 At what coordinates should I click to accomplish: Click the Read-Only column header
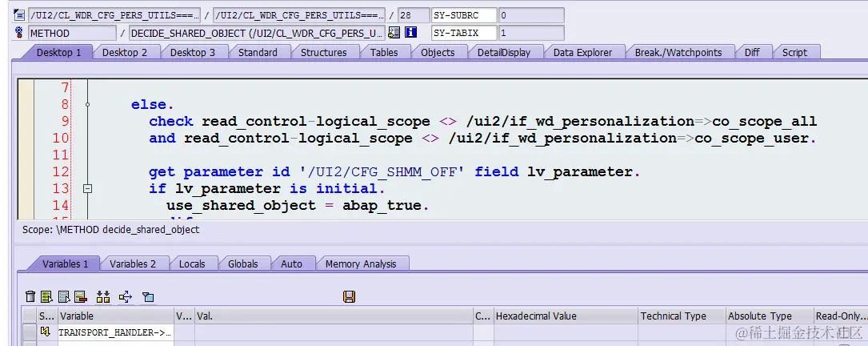click(840, 316)
